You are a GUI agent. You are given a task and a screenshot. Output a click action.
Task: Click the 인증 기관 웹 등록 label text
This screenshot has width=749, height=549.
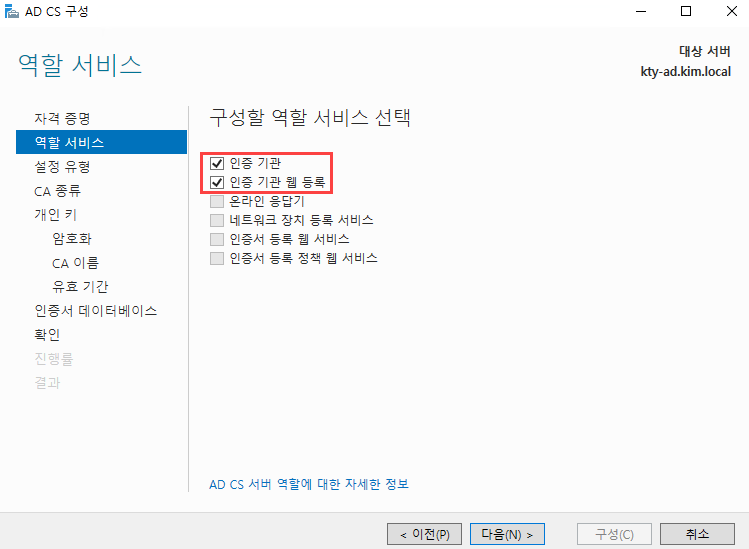(277, 182)
